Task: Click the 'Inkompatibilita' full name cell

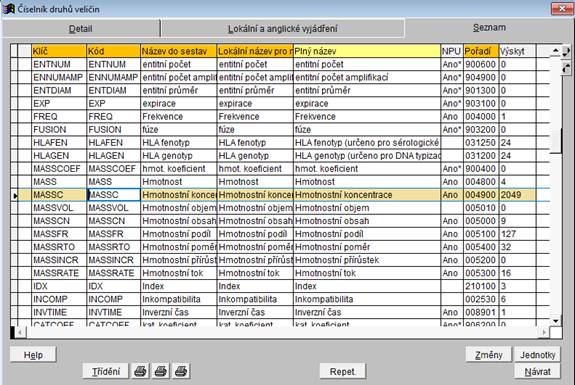Action: click(367, 299)
